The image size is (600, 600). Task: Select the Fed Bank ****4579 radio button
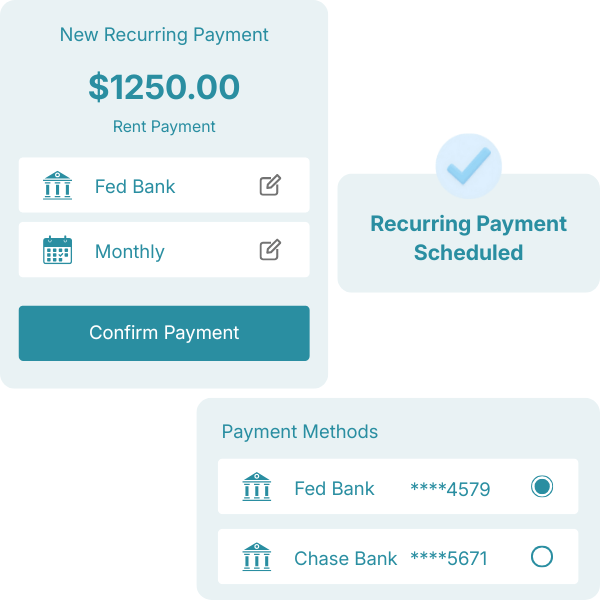tap(541, 487)
